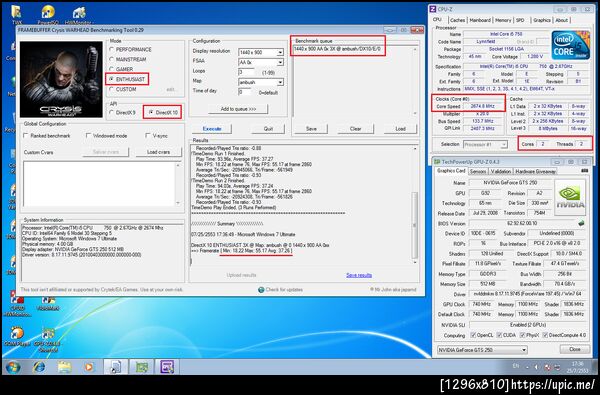Click the Intel Core i5 logo in CPU-Z
Image resolution: width=600 pixels, height=395 pixels.
pyautogui.click(x=570, y=45)
